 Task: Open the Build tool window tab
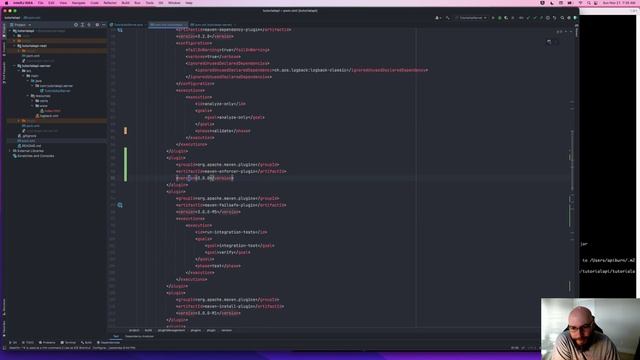coord(86,342)
